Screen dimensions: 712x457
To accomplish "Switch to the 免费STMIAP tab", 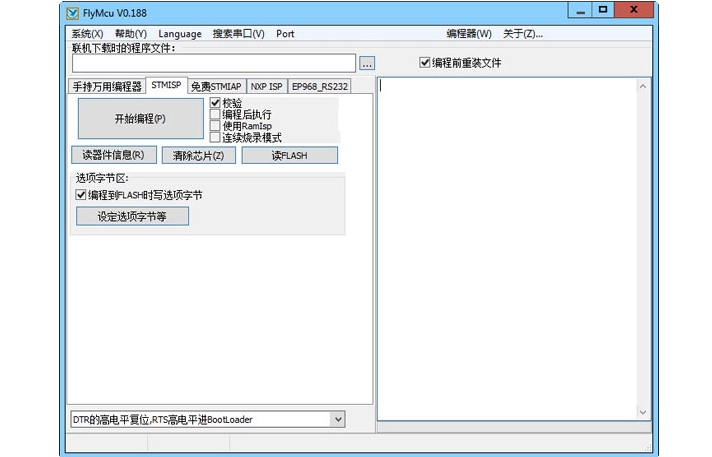I will [x=216, y=86].
